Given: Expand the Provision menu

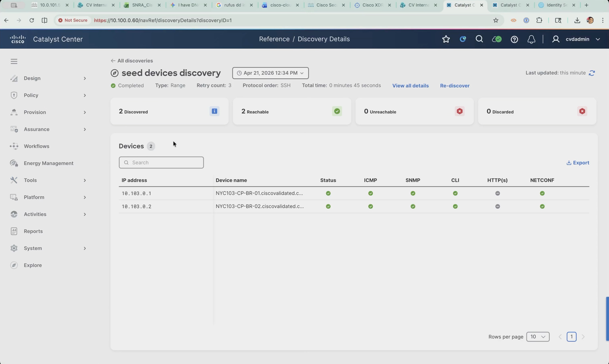Looking at the screenshot, I should 49,112.
